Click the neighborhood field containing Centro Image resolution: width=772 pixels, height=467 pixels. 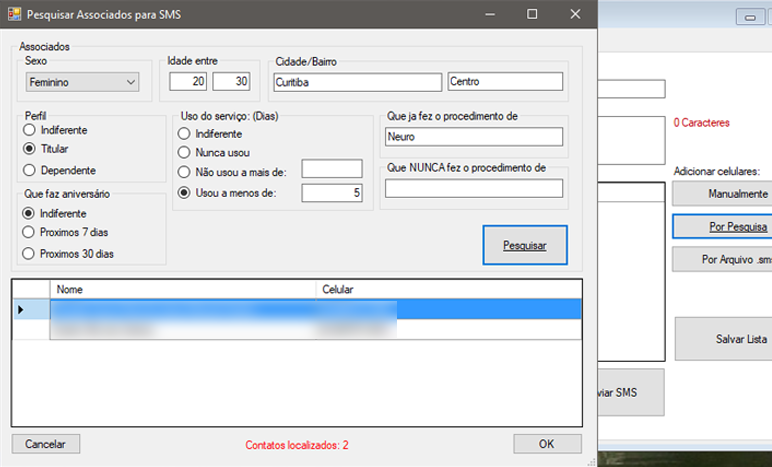(505, 82)
